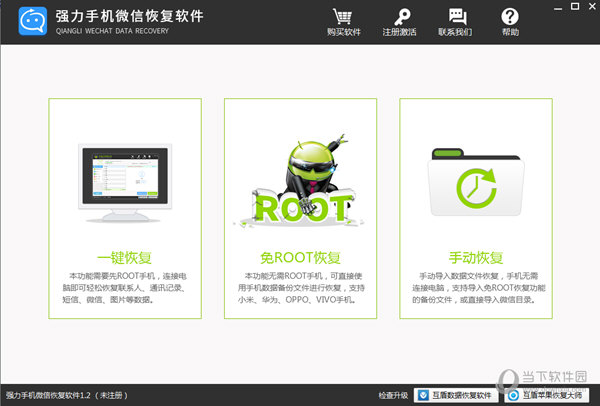Maximize the application window
Image resolution: width=600 pixels, height=406 pixels.
pyautogui.click(x=575, y=7)
